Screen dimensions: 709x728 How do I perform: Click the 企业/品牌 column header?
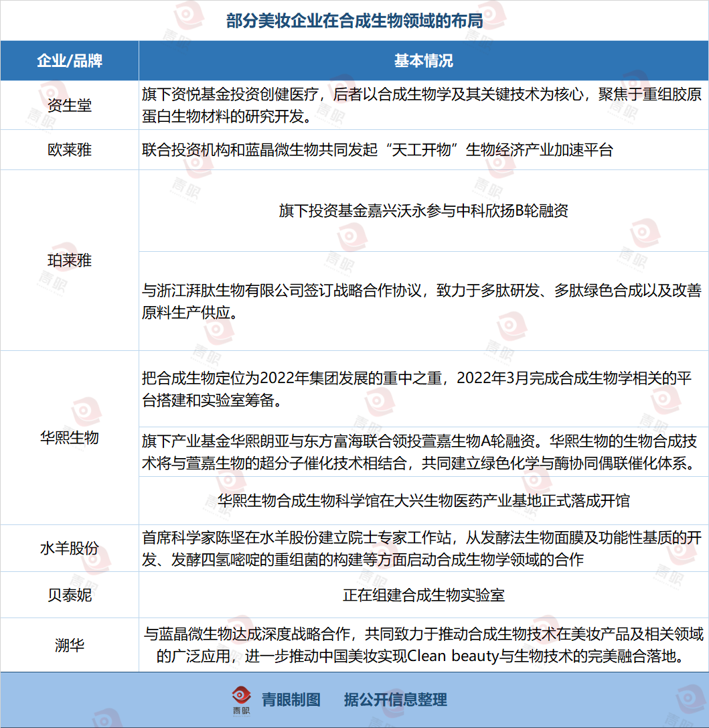(70, 61)
